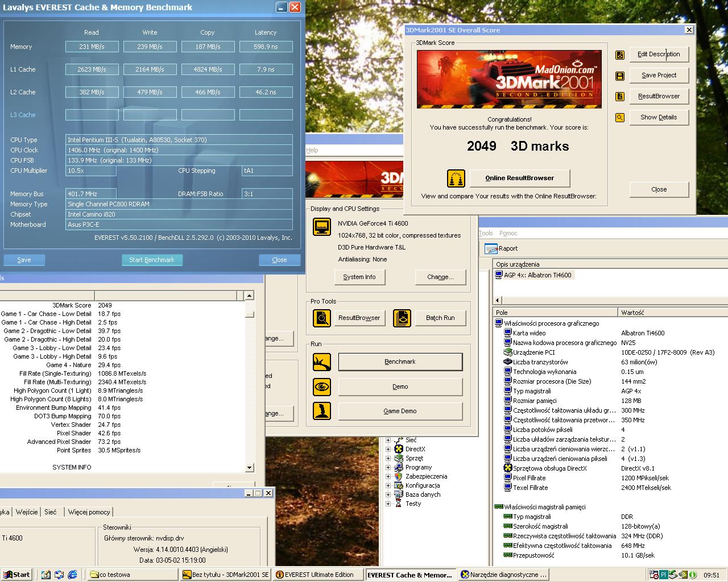Click the Game Demo joystick icon
The height and width of the screenshot is (582, 728).
click(x=322, y=411)
